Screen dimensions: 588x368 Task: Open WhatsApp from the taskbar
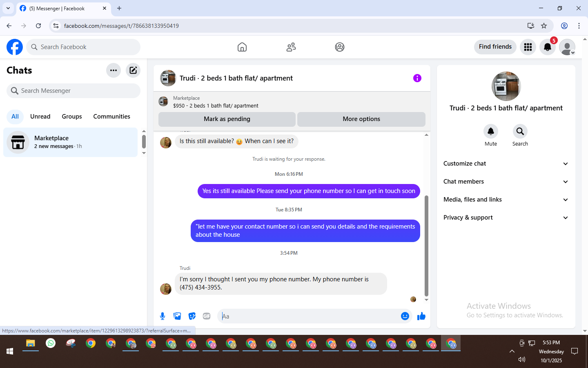coord(51,343)
